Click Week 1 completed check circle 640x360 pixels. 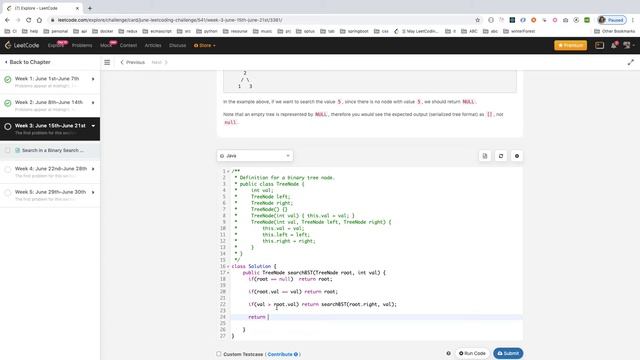point(8,80)
